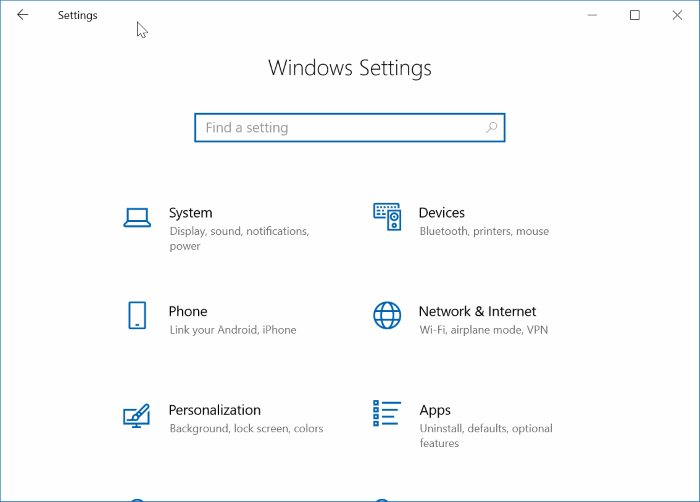Viewport: 700px width, 502px height.
Task: Open Phone settings heading
Action: click(x=188, y=311)
